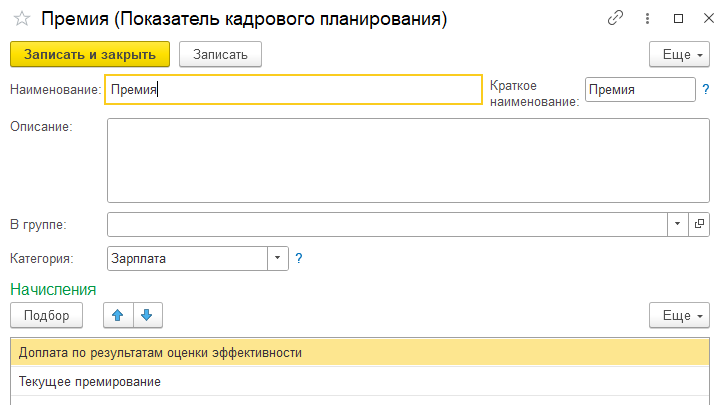Add form to favorites with star icon
This screenshot has height=405, width=726.
pos(22,19)
